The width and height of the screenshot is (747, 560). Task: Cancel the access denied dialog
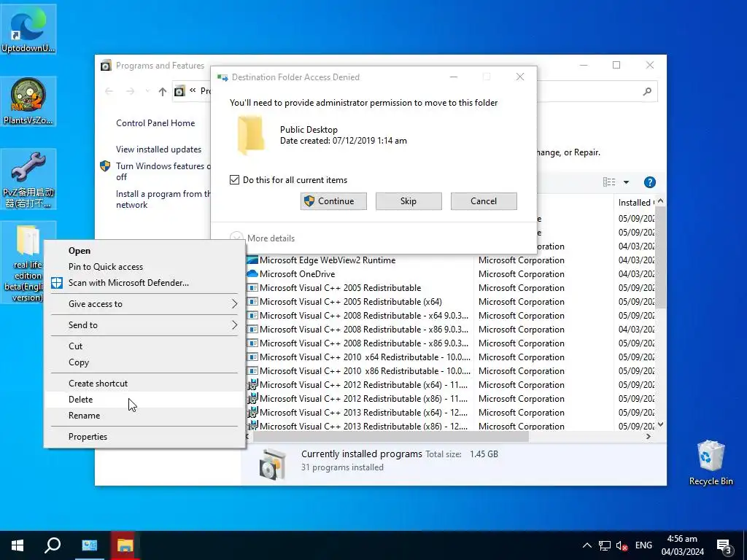click(x=484, y=201)
